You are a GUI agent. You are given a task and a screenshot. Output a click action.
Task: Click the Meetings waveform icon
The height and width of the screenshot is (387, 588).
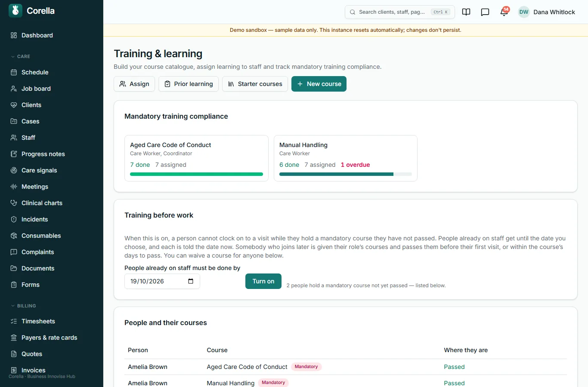coord(14,187)
